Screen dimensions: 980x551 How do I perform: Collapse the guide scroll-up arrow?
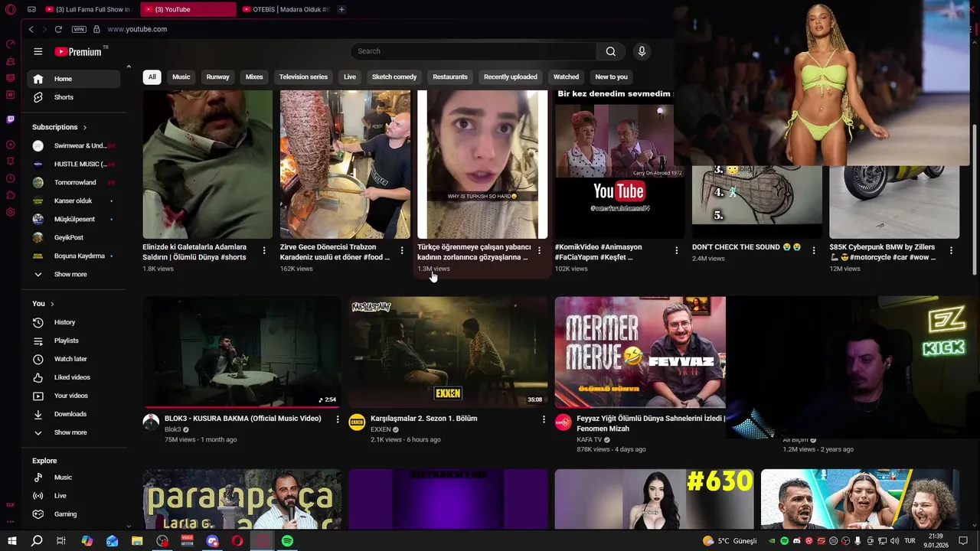129,67
